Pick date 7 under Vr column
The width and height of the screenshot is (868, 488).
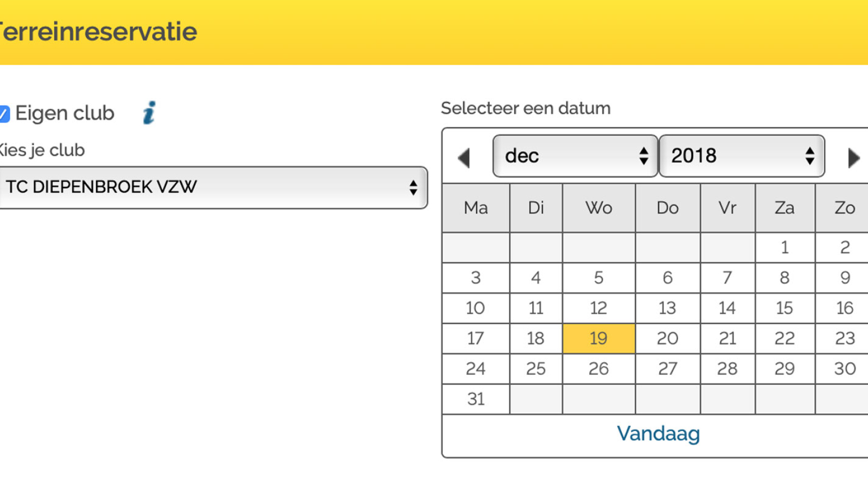[727, 278]
